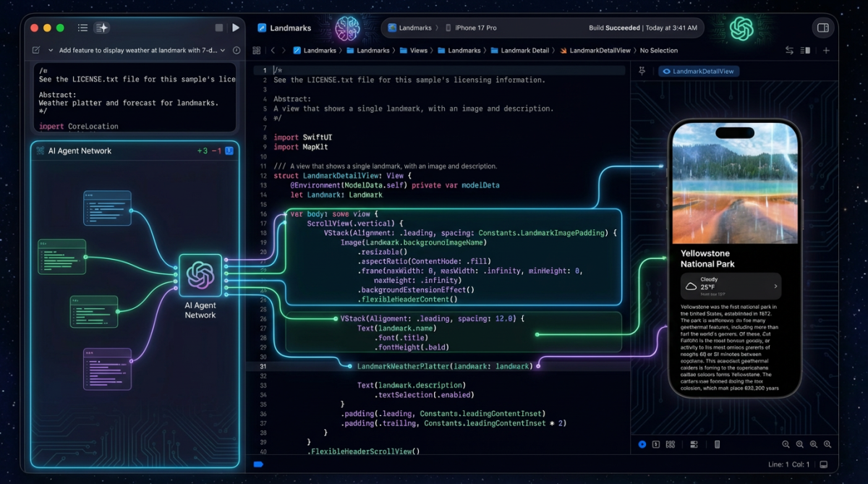Open the Landmark Detail breadcrumb chevron

coord(554,51)
